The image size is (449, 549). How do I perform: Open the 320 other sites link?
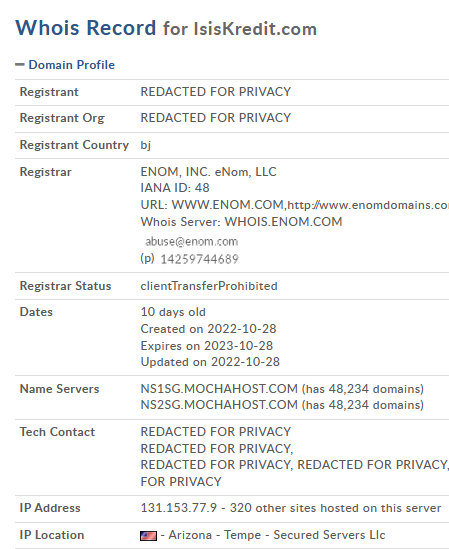click(x=335, y=508)
